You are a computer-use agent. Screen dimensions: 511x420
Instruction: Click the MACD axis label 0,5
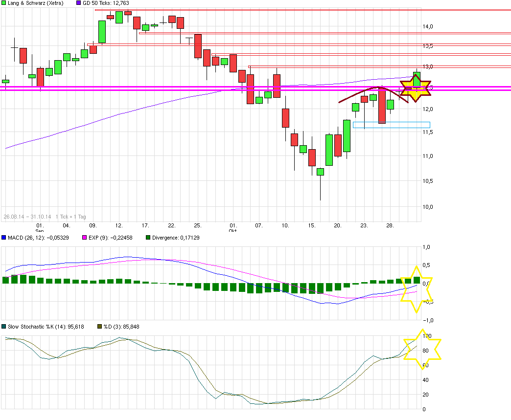(x=426, y=265)
